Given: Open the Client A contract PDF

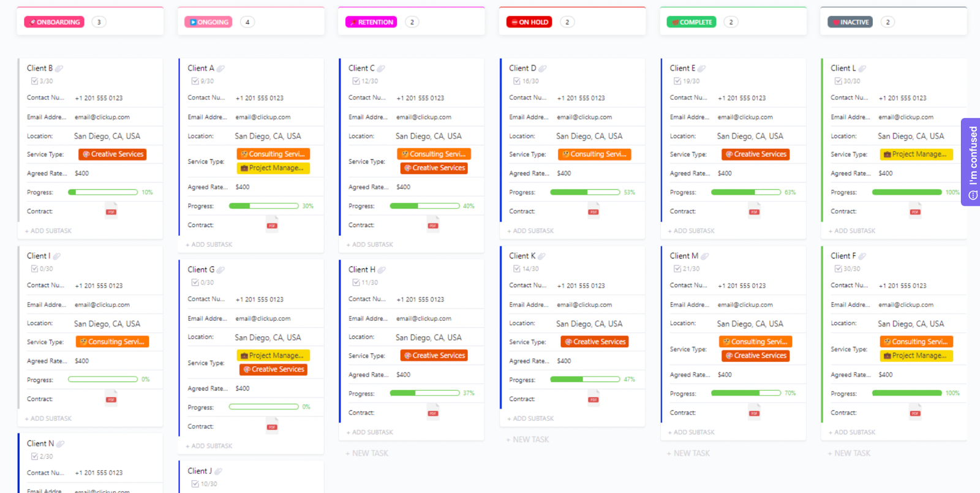Looking at the screenshot, I should [272, 224].
